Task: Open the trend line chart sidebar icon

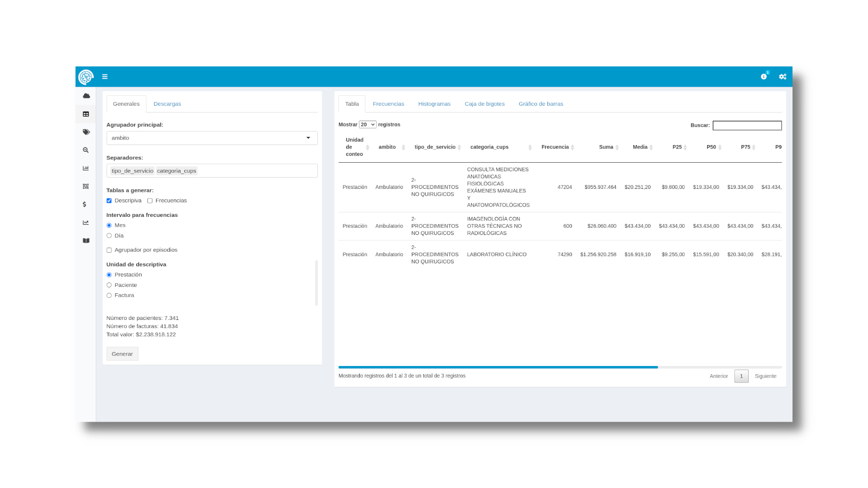Action: [86, 222]
